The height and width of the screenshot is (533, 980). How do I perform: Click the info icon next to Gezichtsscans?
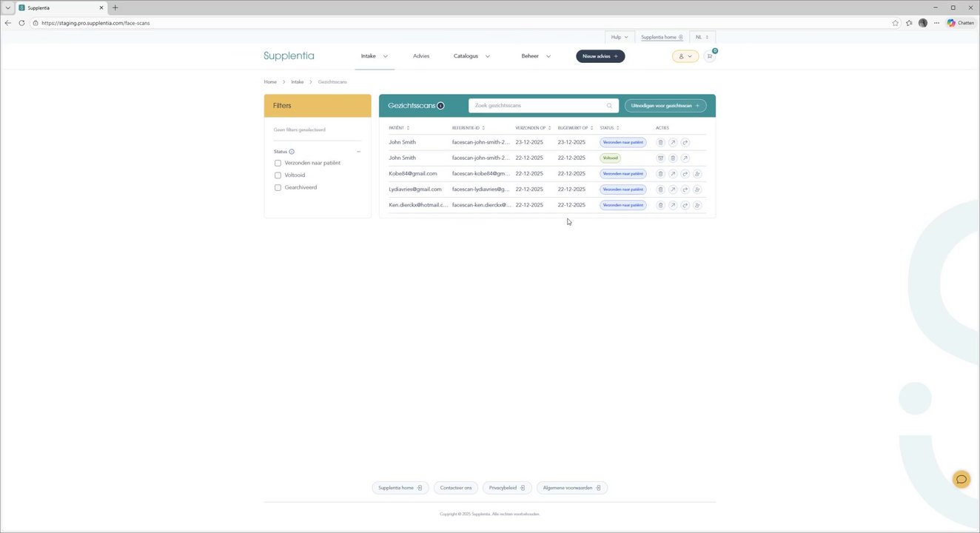click(440, 106)
